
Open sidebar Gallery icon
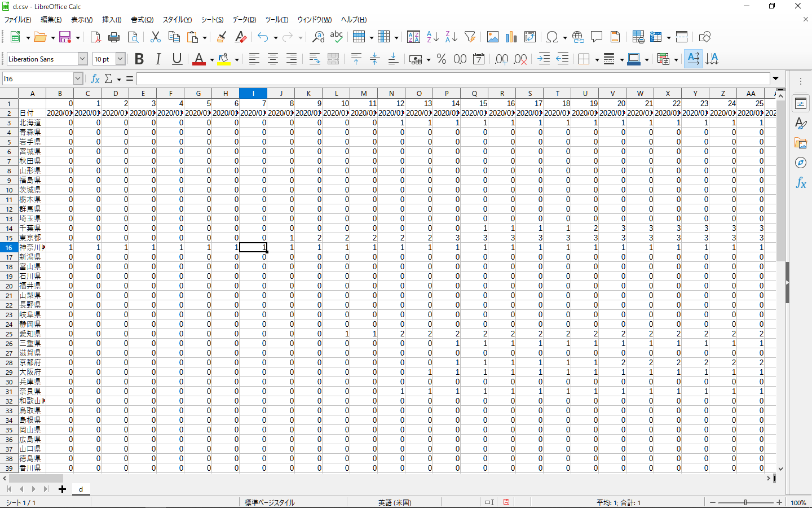pyautogui.click(x=801, y=143)
